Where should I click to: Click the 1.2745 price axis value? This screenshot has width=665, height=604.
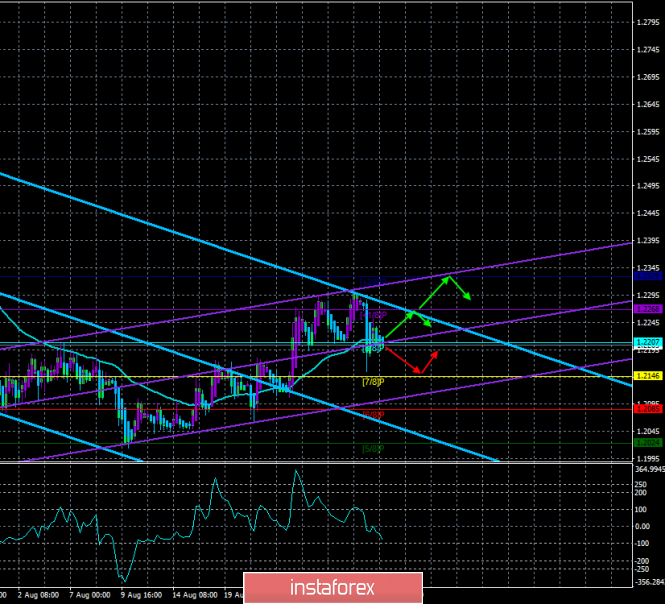(x=648, y=49)
